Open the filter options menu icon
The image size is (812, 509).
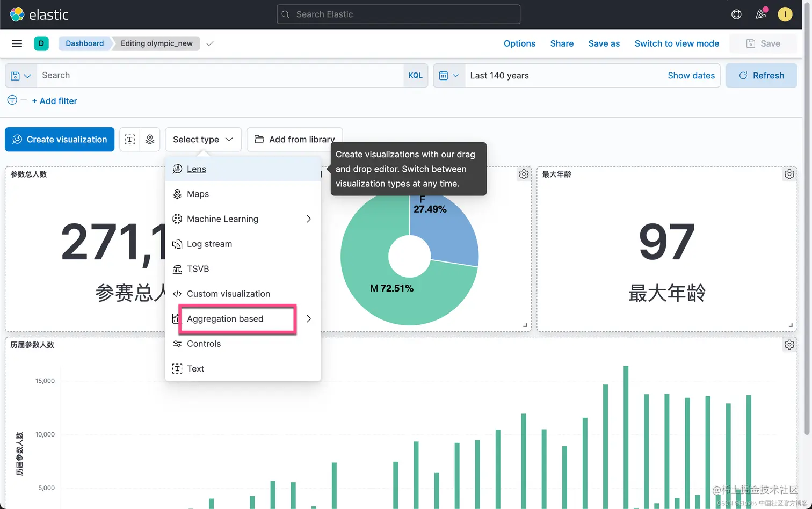[12, 100]
